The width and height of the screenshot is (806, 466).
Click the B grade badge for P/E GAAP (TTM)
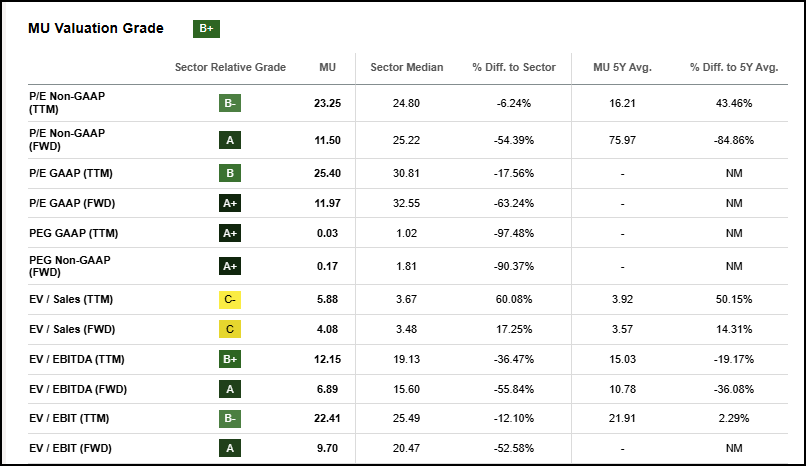click(x=230, y=173)
